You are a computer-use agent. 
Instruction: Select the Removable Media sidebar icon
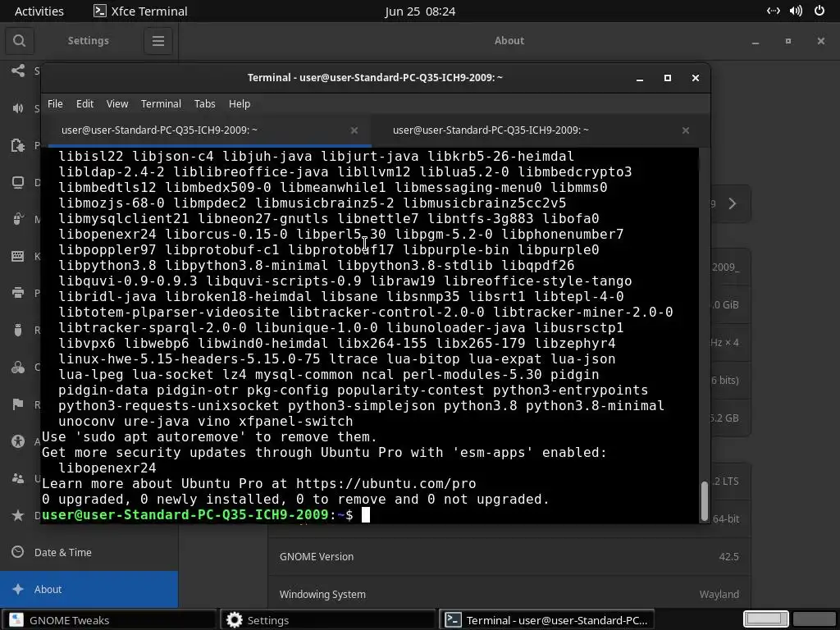pyautogui.click(x=18, y=330)
